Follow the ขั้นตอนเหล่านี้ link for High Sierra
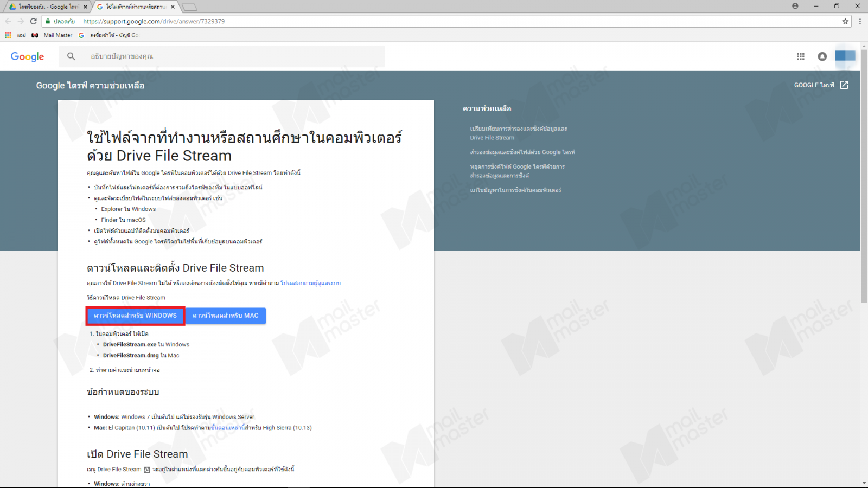The image size is (868, 488). 227,428
